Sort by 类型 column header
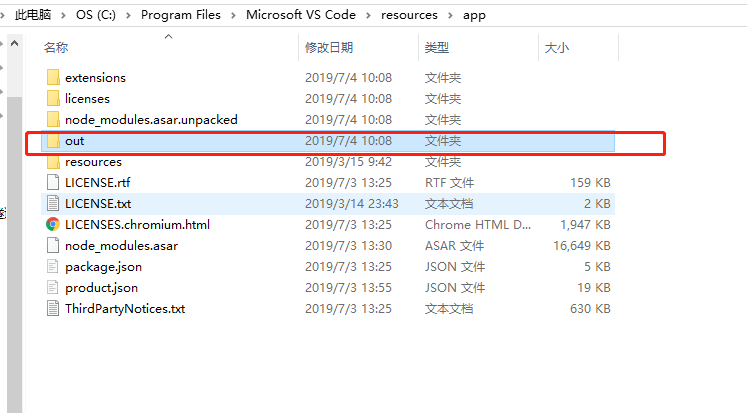The image size is (747, 413). (436, 47)
